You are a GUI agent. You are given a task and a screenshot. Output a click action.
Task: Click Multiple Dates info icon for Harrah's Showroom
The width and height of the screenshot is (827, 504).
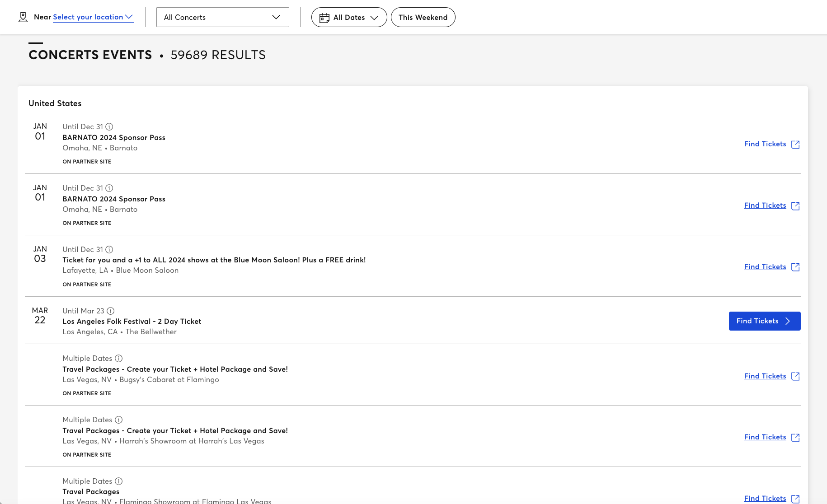[x=119, y=420]
